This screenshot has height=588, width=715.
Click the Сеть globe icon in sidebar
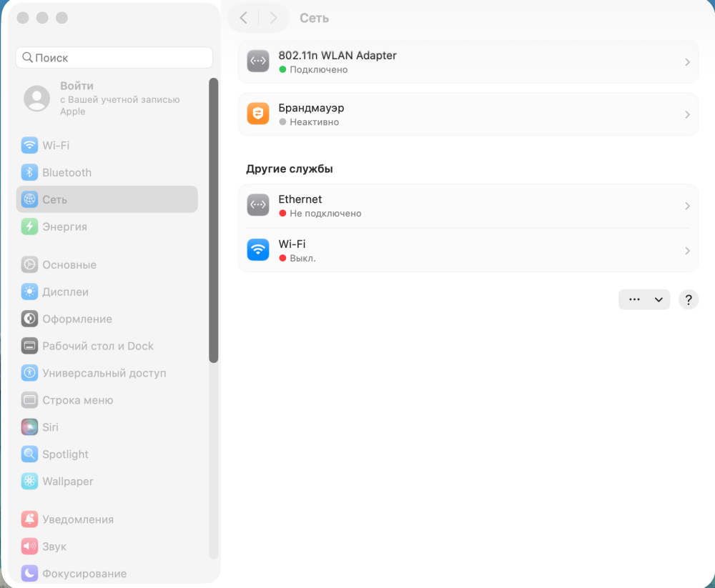[x=29, y=199]
